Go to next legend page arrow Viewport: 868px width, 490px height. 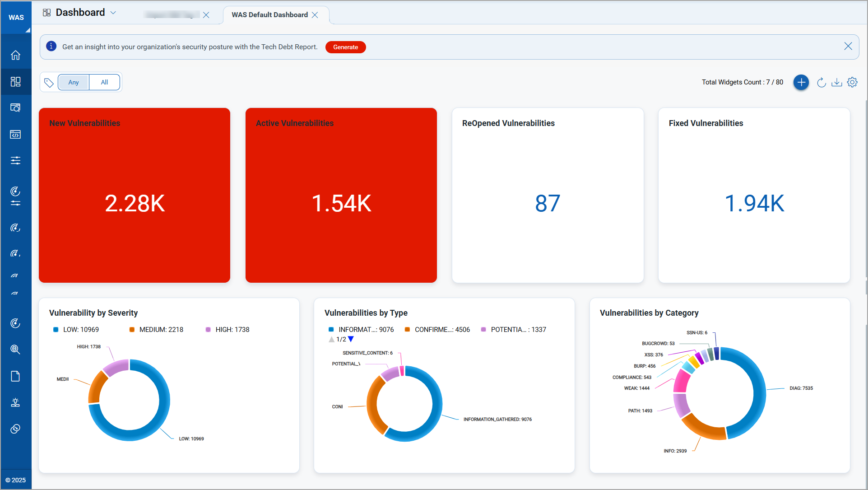[x=351, y=339]
